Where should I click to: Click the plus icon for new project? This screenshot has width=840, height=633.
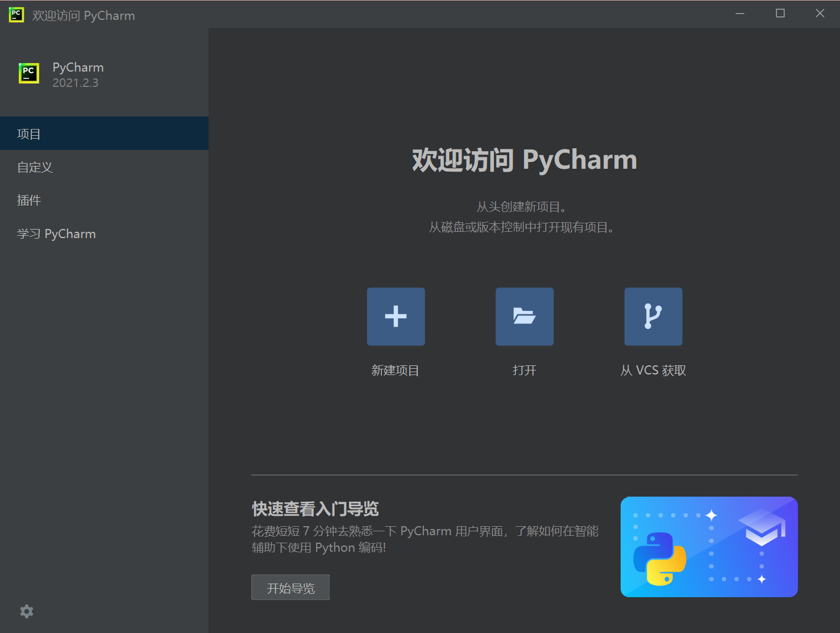pyautogui.click(x=396, y=316)
